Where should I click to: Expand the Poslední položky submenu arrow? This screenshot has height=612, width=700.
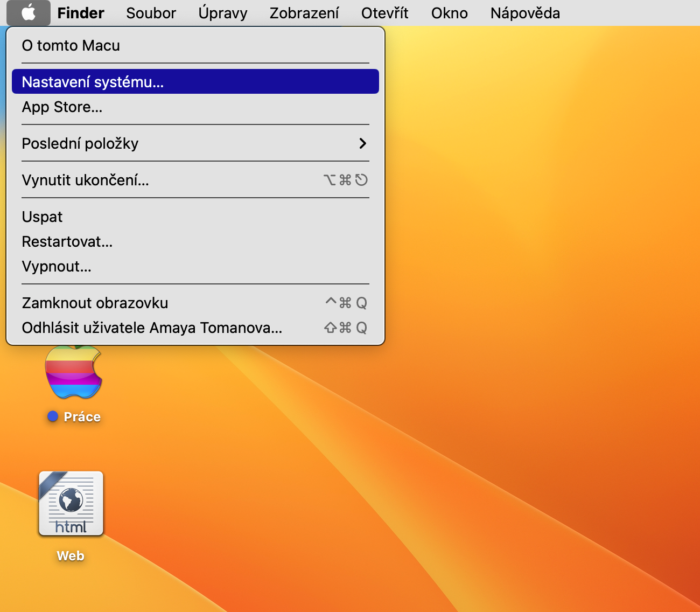click(x=362, y=143)
